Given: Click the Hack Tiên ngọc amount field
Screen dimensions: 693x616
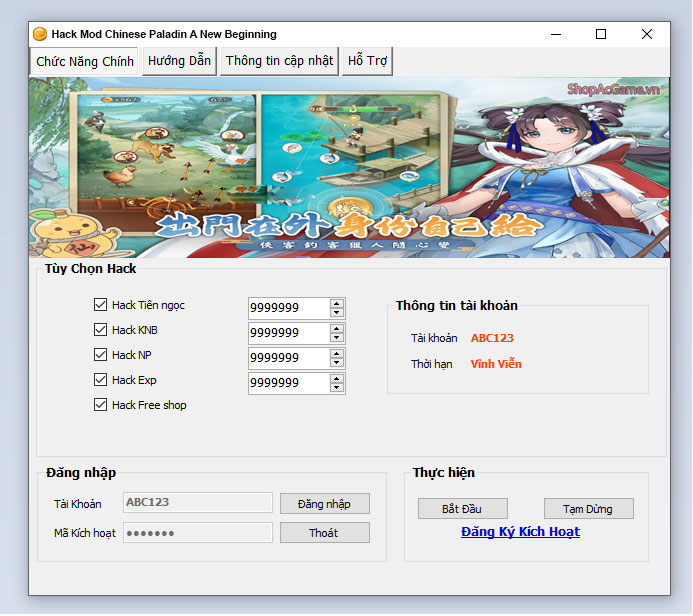Looking at the screenshot, I should pos(289,308).
